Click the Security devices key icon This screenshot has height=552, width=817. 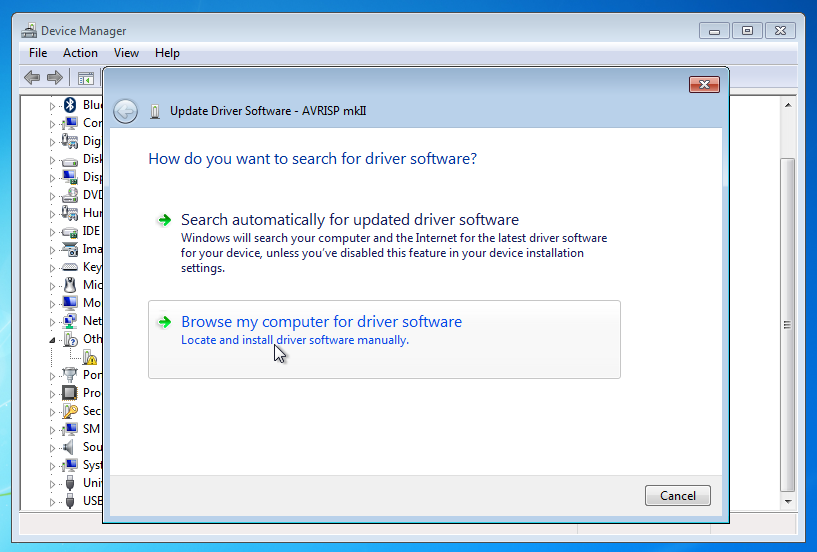click(70, 411)
